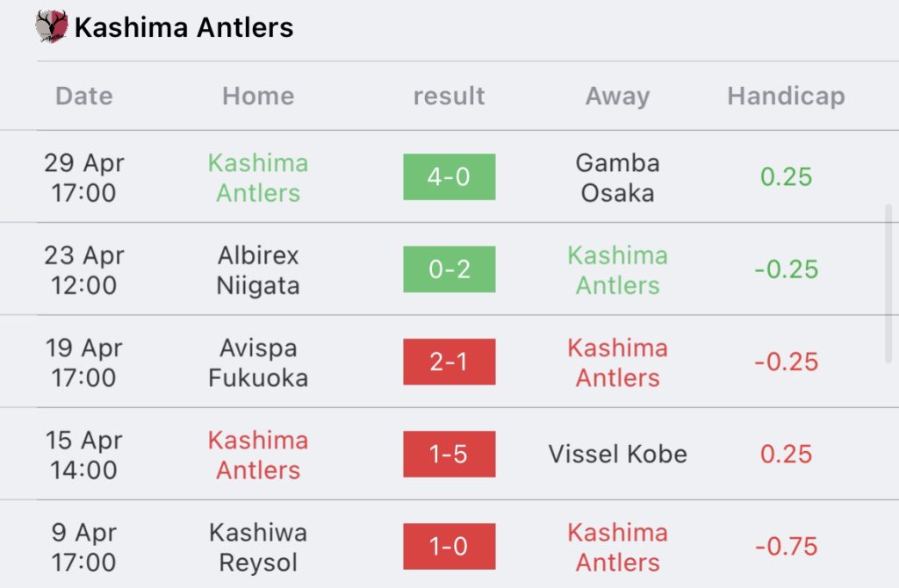
Task: Click the green 0.25 handicap value
Action: click(x=786, y=176)
